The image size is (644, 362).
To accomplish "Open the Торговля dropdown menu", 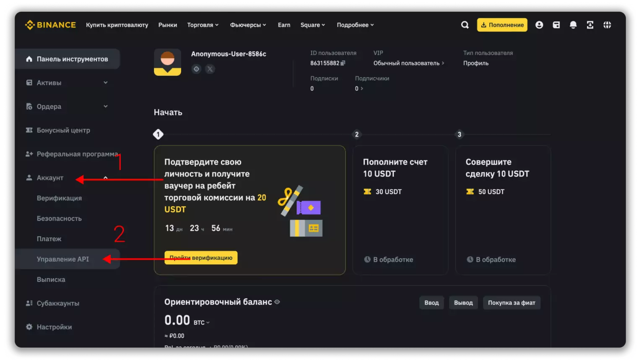I will tap(203, 25).
